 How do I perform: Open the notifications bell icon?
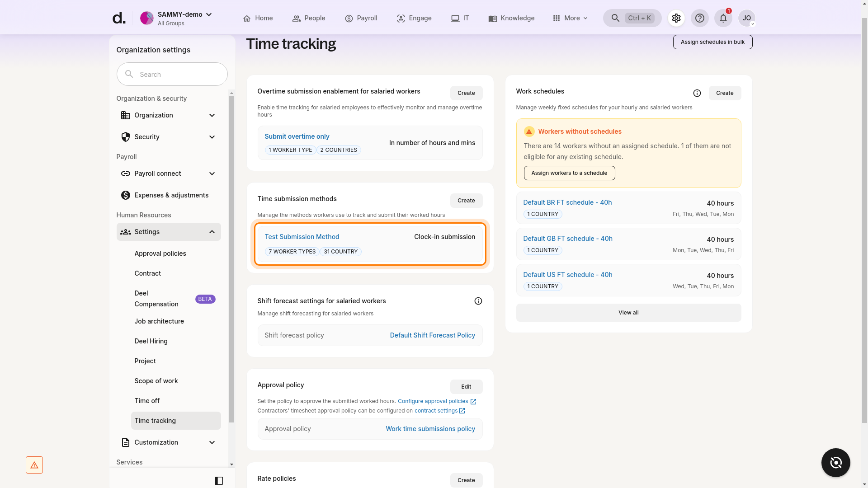(723, 18)
